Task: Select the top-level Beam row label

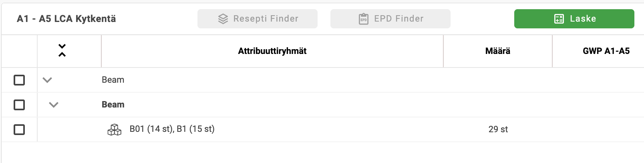Action: 113,80
